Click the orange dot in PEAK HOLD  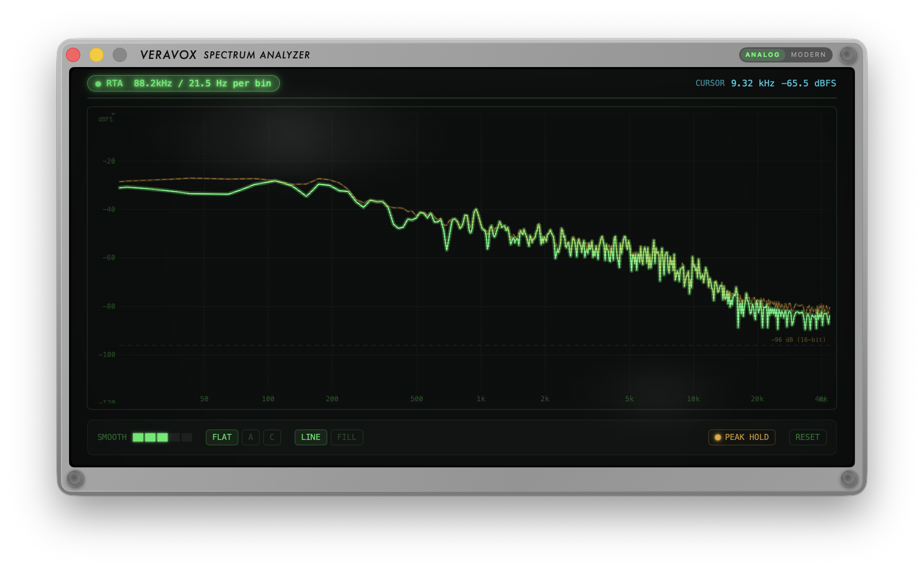(718, 437)
